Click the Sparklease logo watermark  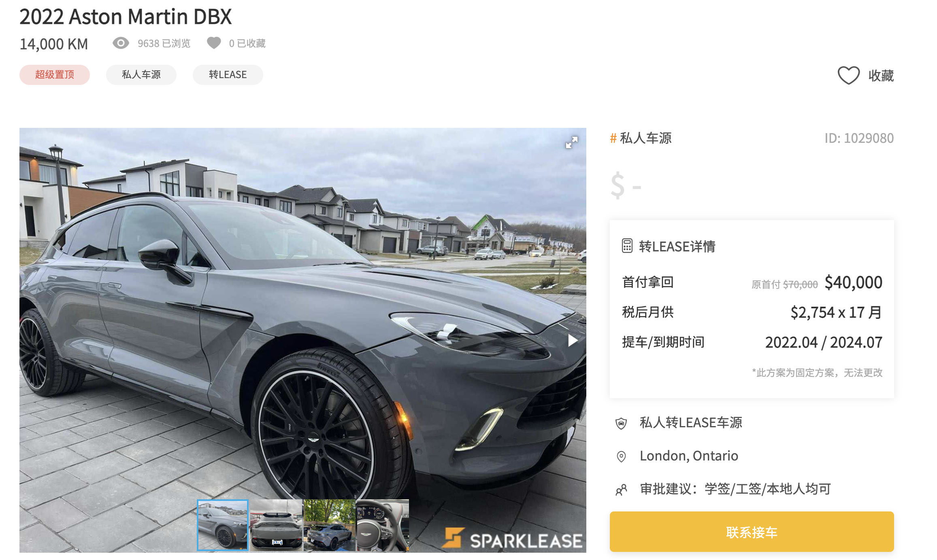pos(512,539)
